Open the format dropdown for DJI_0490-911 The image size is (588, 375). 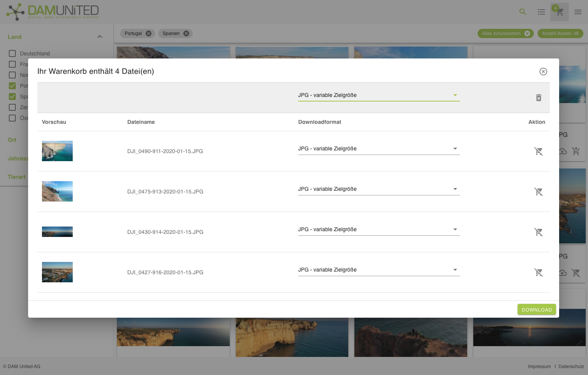pos(379,148)
